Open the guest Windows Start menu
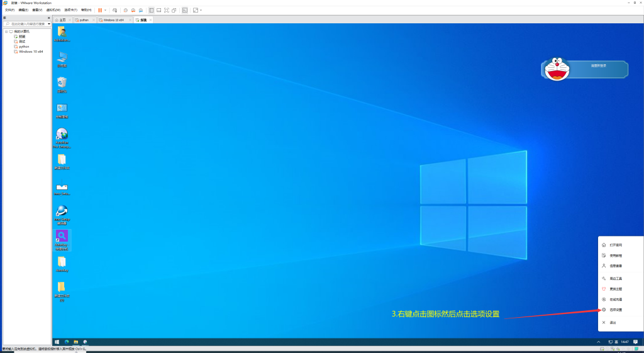The height and width of the screenshot is (353, 644). tap(57, 342)
